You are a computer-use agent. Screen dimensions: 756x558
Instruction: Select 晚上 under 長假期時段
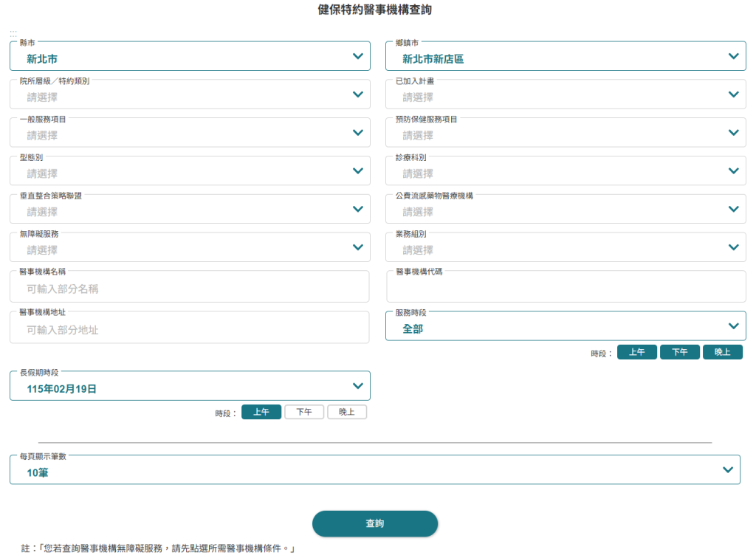[x=347, y=413]
